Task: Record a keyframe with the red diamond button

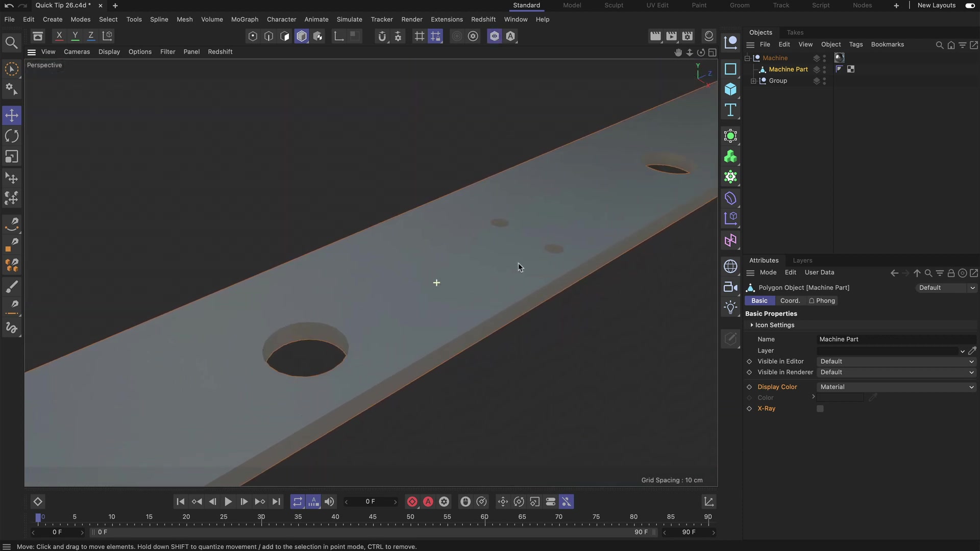Action: [x=412, y=502]
